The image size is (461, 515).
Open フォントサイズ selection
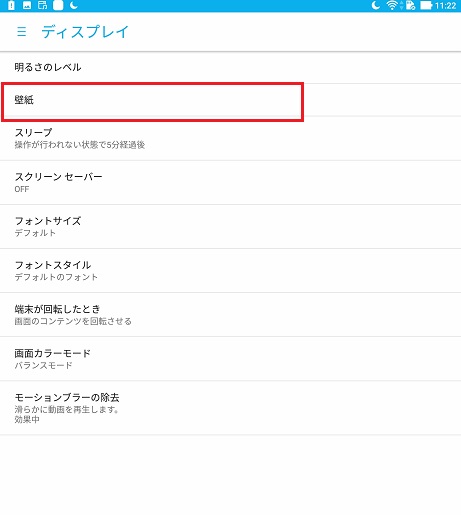tap(230, 227)
